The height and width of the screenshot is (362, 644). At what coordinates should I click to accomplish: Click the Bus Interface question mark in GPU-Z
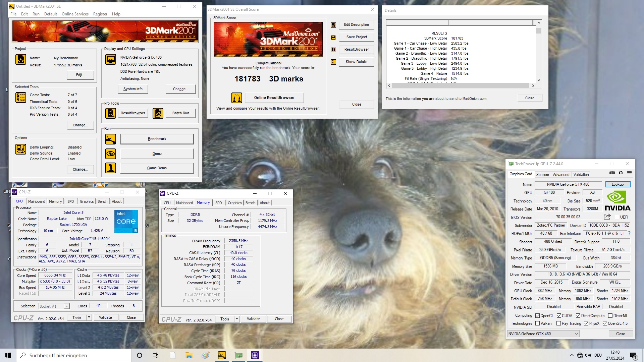click(629, 233)
